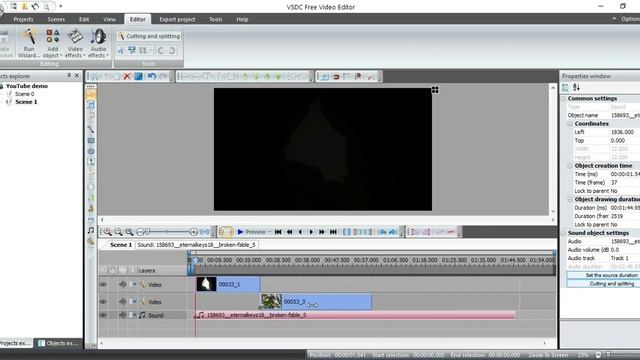Select the 00053_3 video clip
Screen dimensions: 640x360
(x=316, y=302)
